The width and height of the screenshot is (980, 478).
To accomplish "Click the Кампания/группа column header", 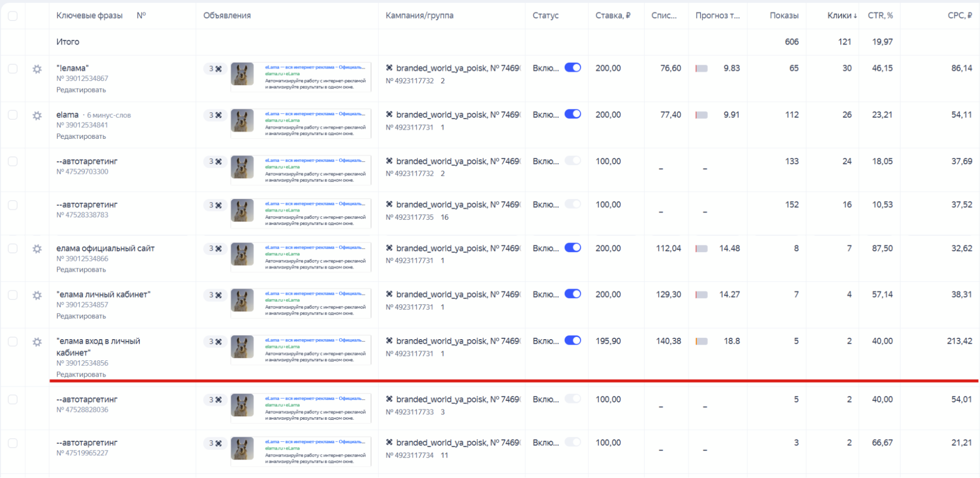I will pyautogui.click(x=419, y=16).
